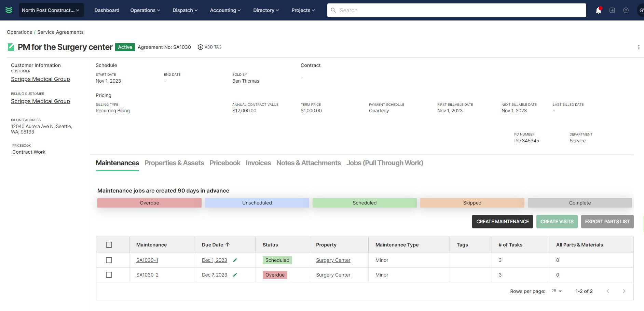Image resolution: width=644 pixels, height=311 pixels.
Task: Open the help question mark icon
Action: pyautogui.click(x=626, y=11)
